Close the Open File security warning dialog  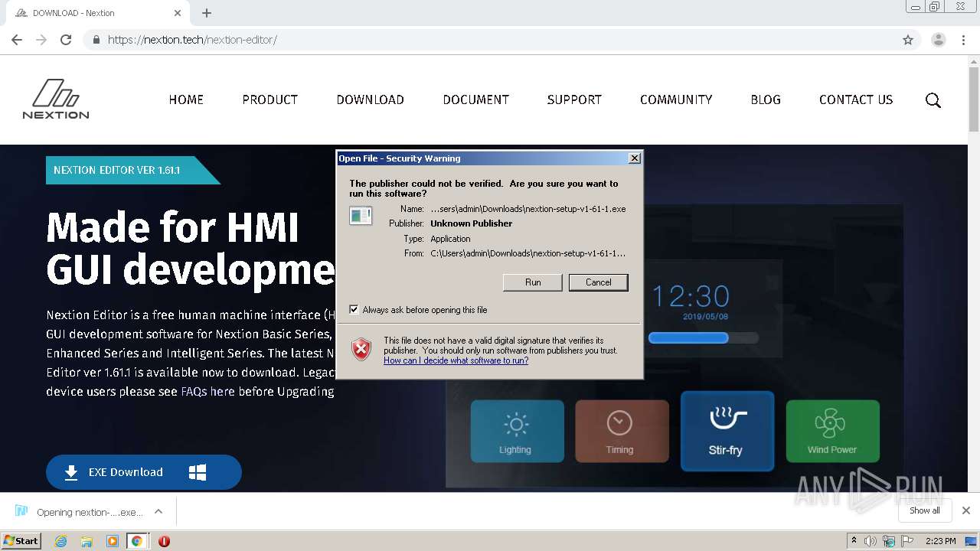point(634,158)
